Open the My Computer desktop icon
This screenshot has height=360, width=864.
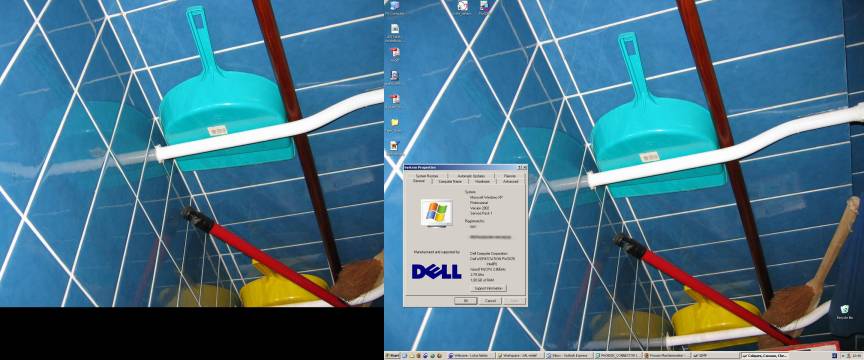click(x=394, y=7)
